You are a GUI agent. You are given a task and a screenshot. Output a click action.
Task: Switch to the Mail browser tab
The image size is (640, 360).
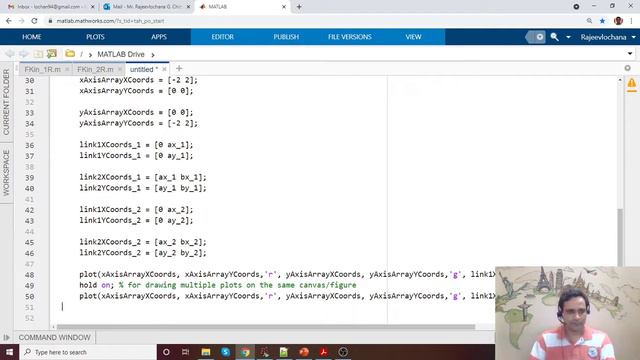click(146, 7)
